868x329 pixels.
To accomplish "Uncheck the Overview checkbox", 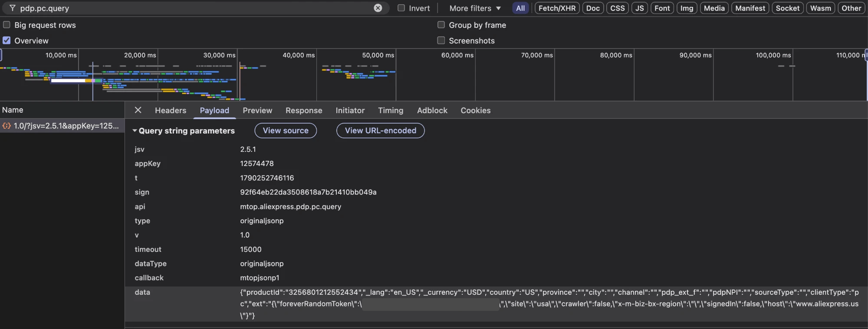I will [7, 40].
